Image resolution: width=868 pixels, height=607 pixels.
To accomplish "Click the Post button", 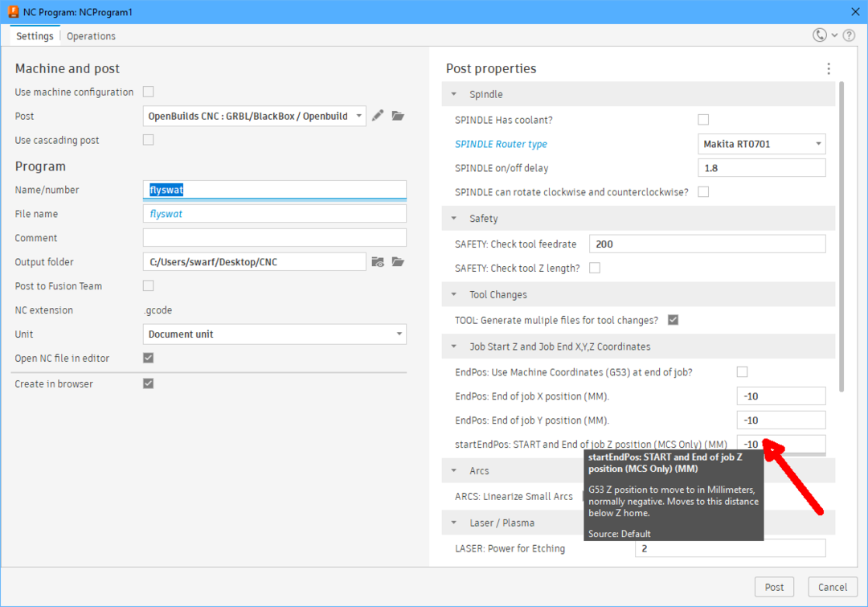I will [774, 587].
